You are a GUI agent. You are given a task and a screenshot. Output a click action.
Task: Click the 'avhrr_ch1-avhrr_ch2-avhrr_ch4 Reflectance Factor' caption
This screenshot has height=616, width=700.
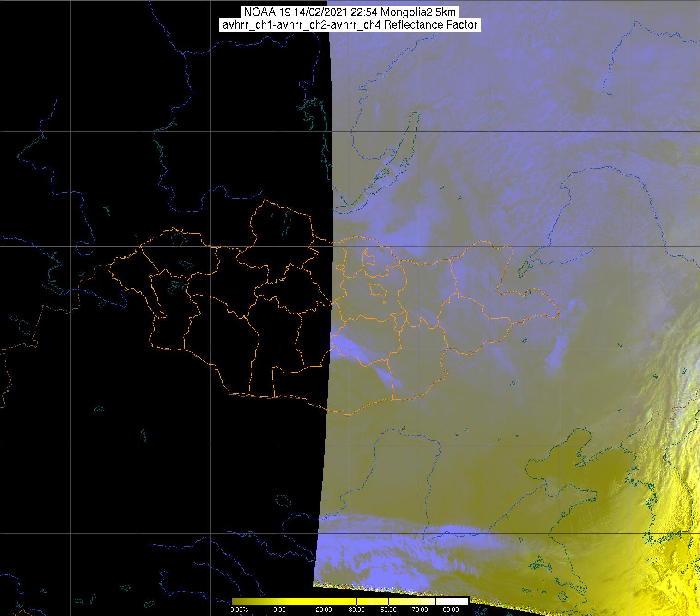[350, 25]
